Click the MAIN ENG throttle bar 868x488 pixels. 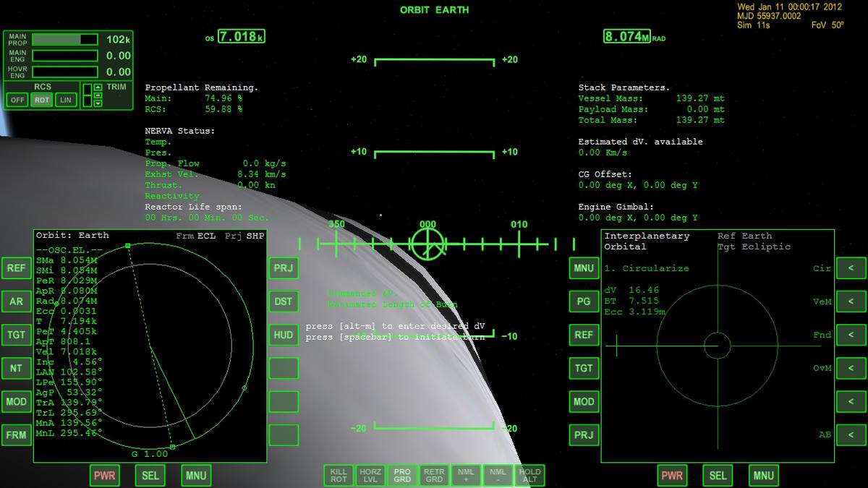pos(64,56)
